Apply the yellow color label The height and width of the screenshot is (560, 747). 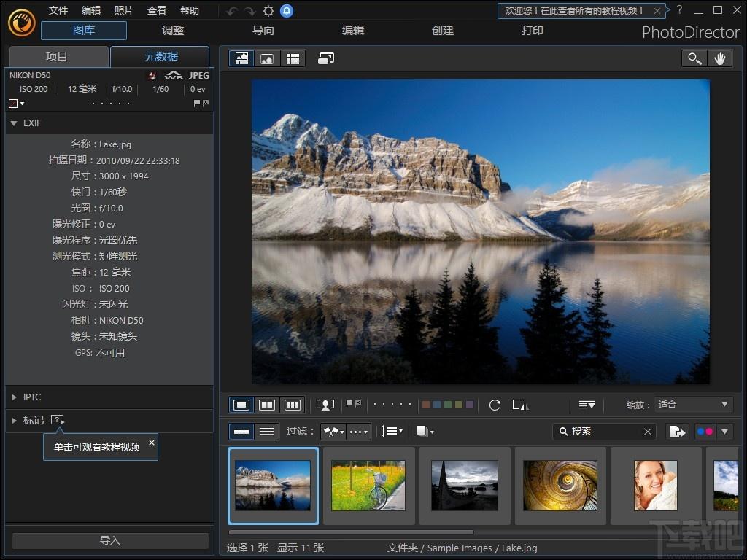click(x=459, y=405)
